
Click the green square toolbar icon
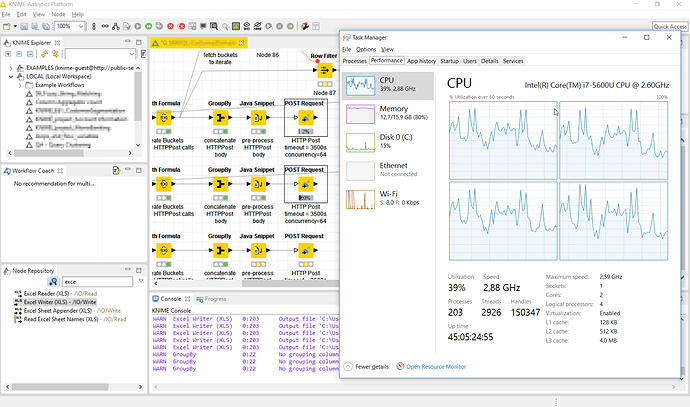pos(236,26)
